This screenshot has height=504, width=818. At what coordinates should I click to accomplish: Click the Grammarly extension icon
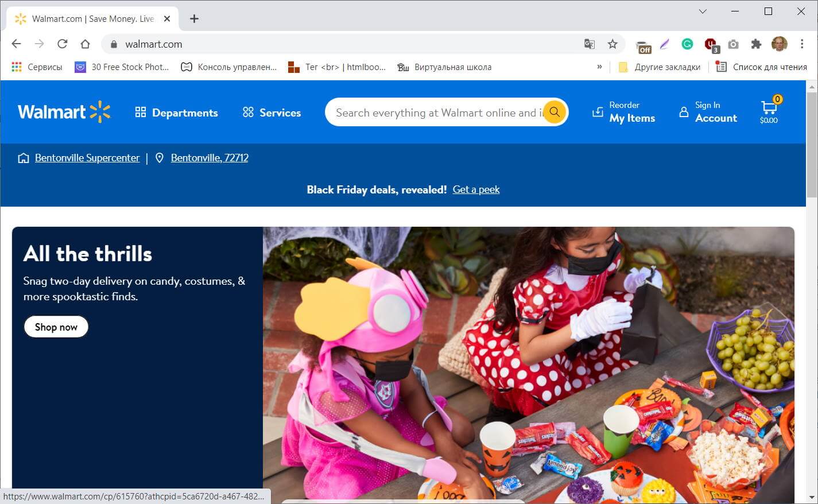[x=687, y=44]
